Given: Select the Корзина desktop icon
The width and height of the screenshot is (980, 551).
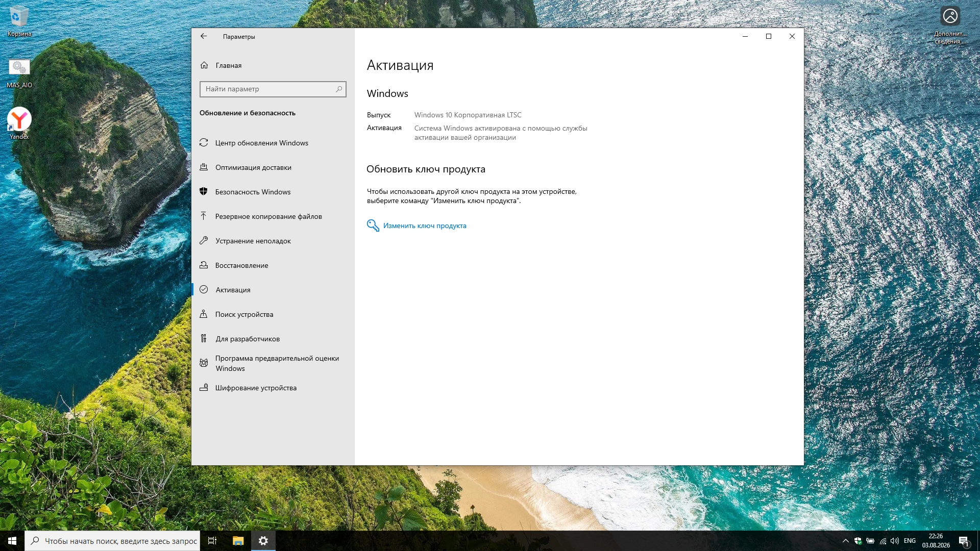Looking at the screenshot, I should 19,21.
